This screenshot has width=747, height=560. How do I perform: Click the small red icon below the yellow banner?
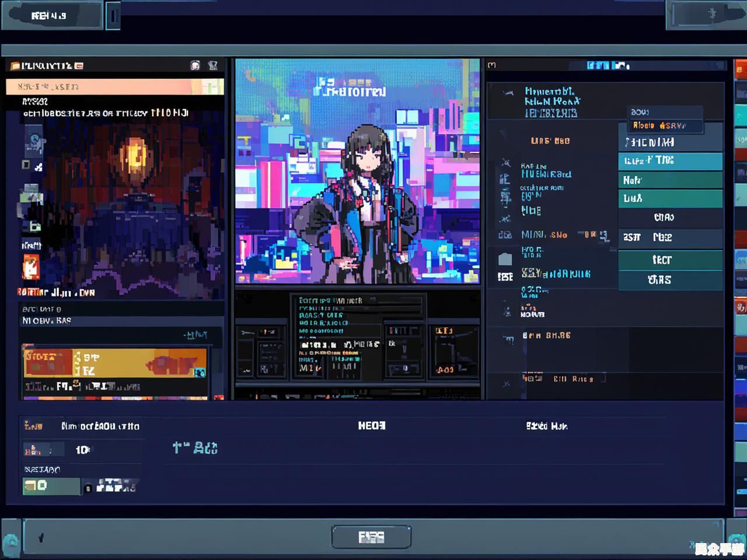[218, 398]
